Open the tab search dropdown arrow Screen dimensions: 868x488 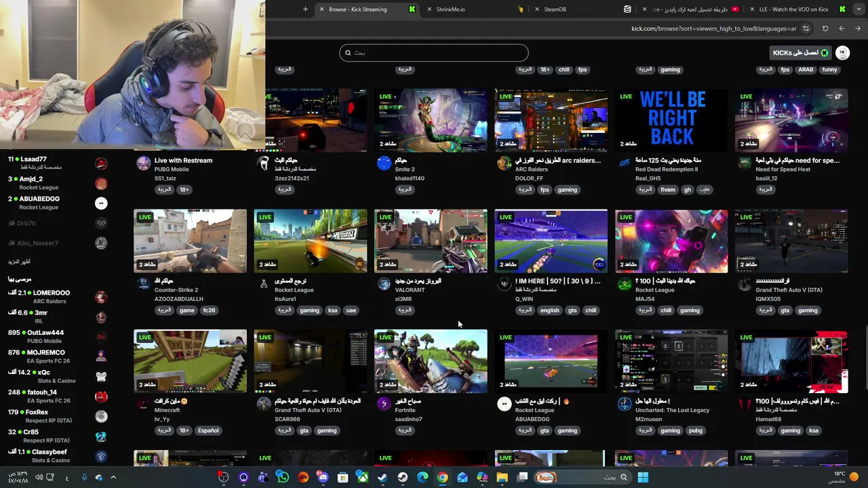(x=858, y=9)
